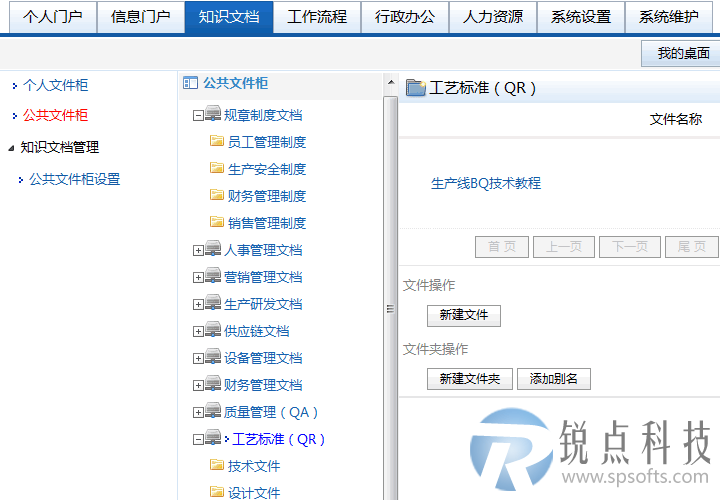
Task: Open the 技术文件 folder label
Action: click(254, 466)
